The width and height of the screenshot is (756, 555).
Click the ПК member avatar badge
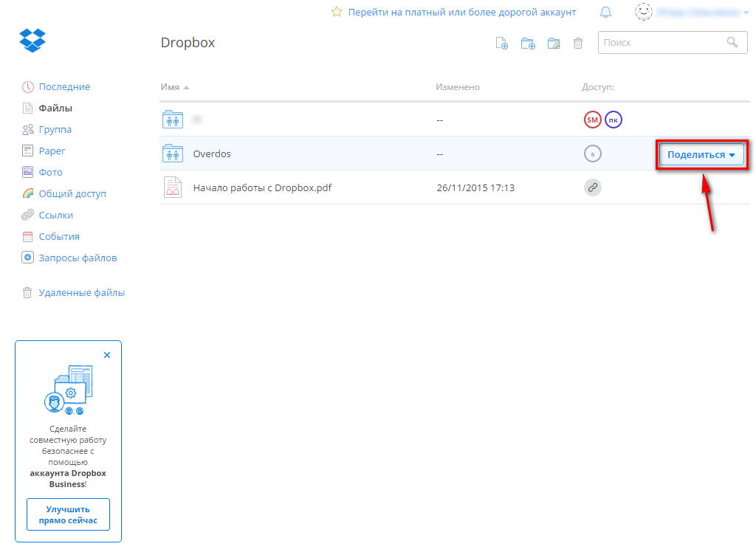click(x=614, y=120)
